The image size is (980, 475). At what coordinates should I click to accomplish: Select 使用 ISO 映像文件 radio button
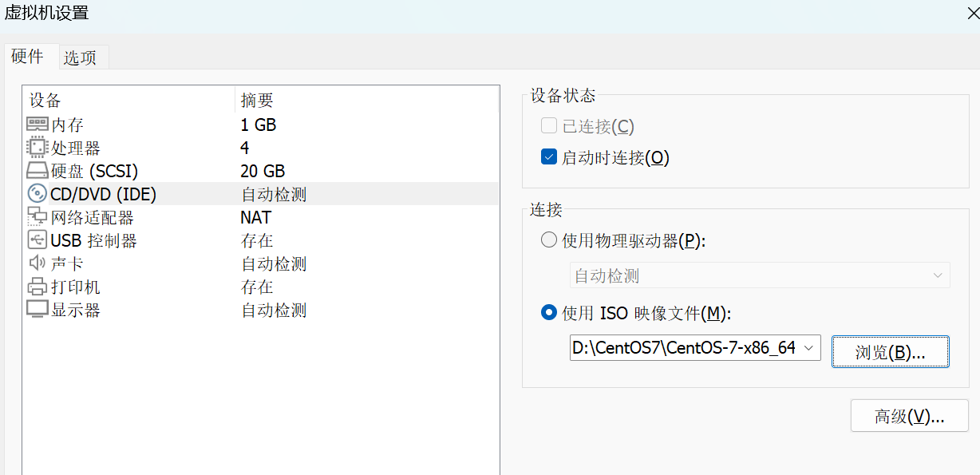point(549,313)
